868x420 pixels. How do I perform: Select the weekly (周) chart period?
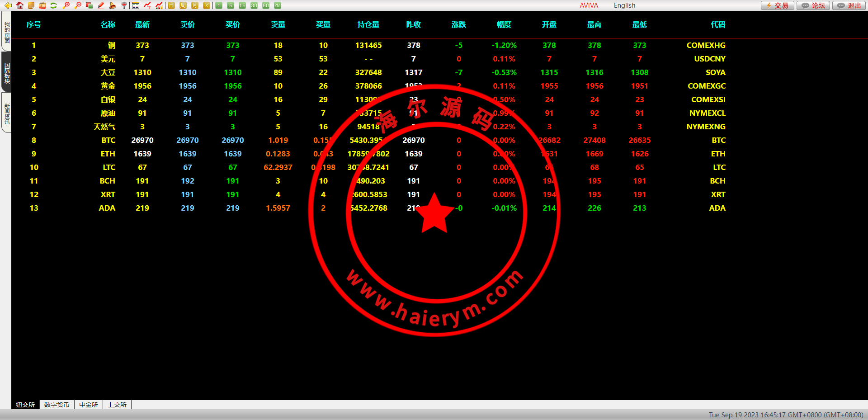pos(183,5)
